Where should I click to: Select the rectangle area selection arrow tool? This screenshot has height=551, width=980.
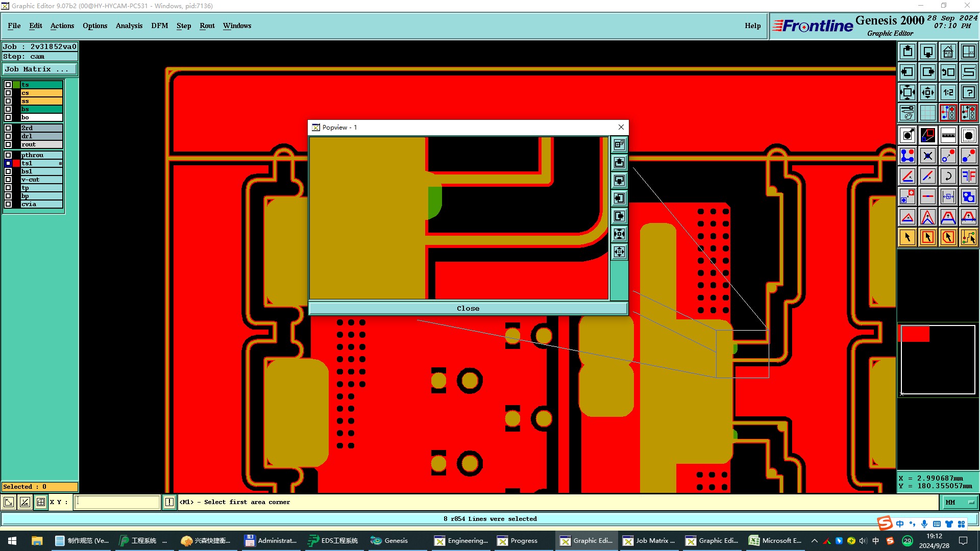pyautogui.click(x=927, y=237)
